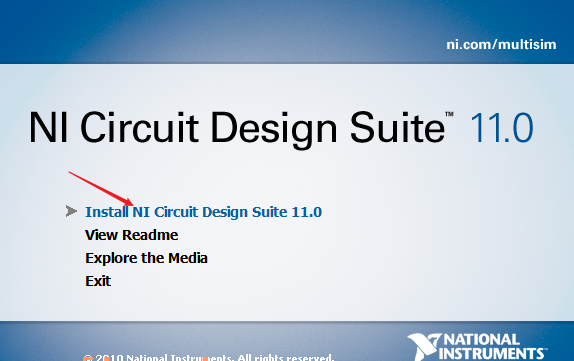Click the TM trademark symbol after Suite
Screen dimensions: 574x361
click(x=449, y=114)
